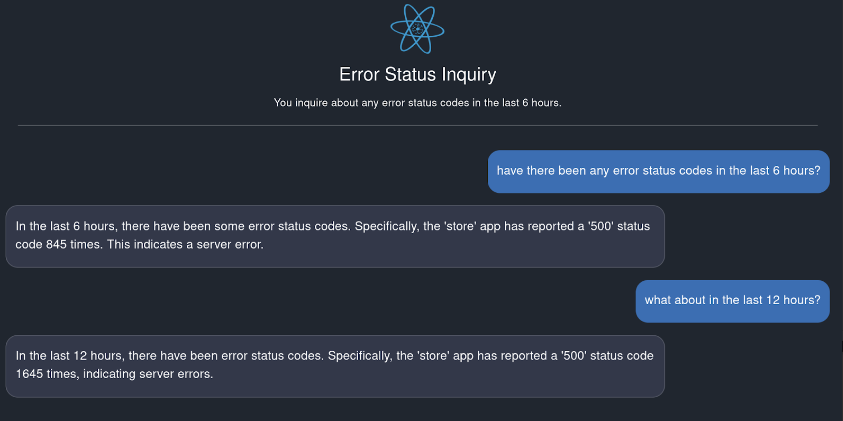Select the gray reply mentioning 845 times

click(x=335, y=236)
